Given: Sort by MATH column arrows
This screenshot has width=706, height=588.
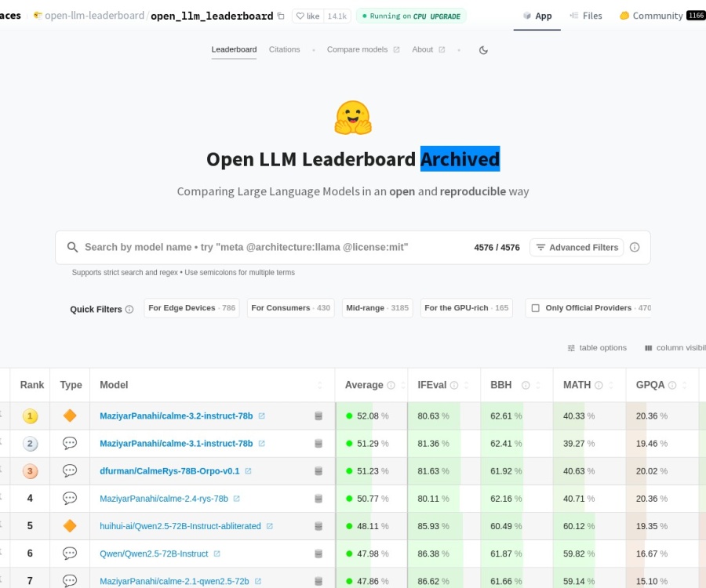Looking at the screenshot, I should tap(611, 385).
